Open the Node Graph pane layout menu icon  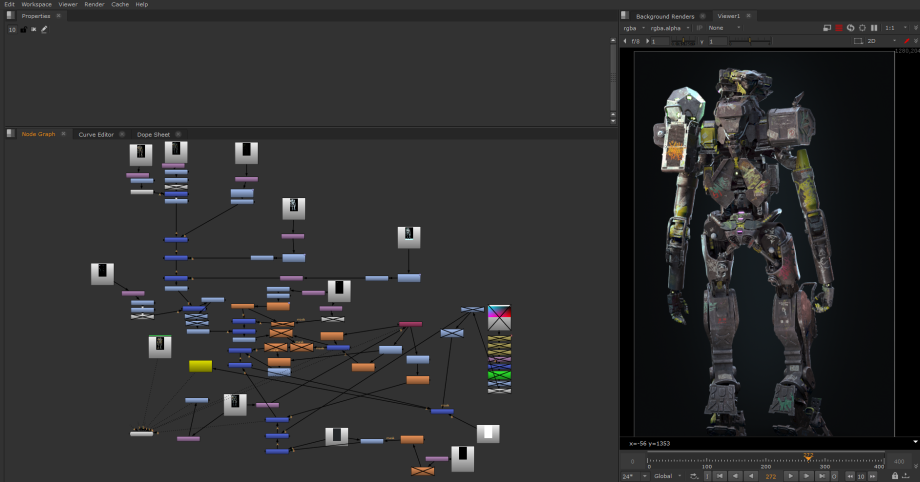click(x=10, y=134)
